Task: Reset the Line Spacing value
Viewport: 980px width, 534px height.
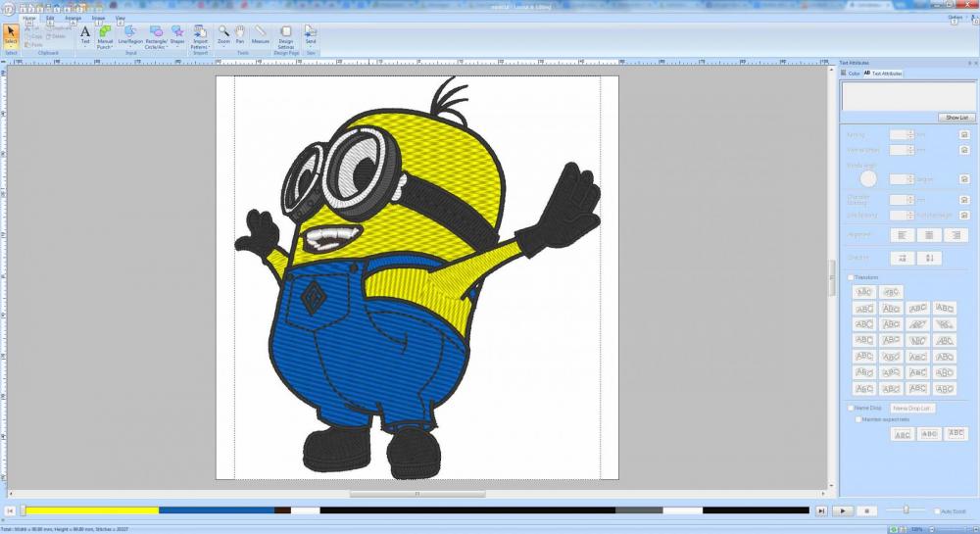Action: (964, 215)
